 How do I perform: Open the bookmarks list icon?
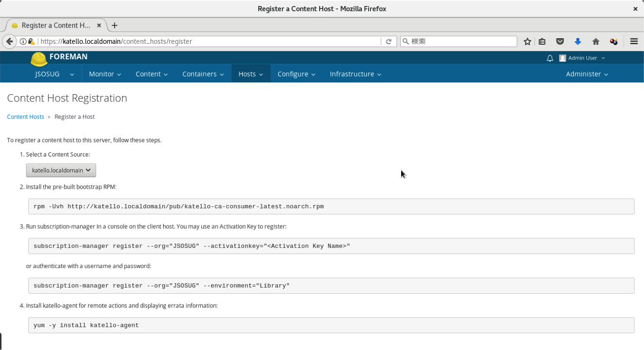pos(542,41)
